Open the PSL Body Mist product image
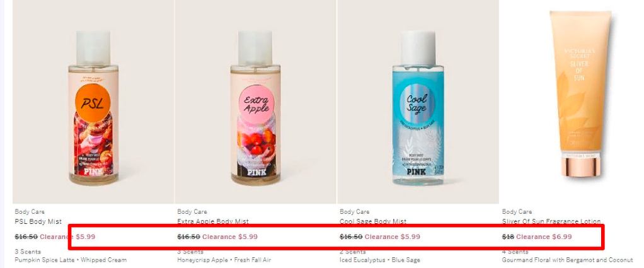Viewport: 644px width, 268px height. [x=93, y=102]
